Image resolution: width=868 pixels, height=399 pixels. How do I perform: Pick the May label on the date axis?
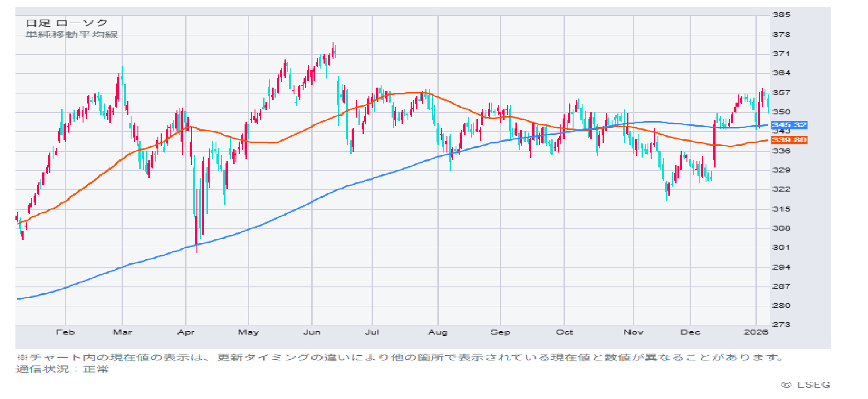[x=248, y=332]
